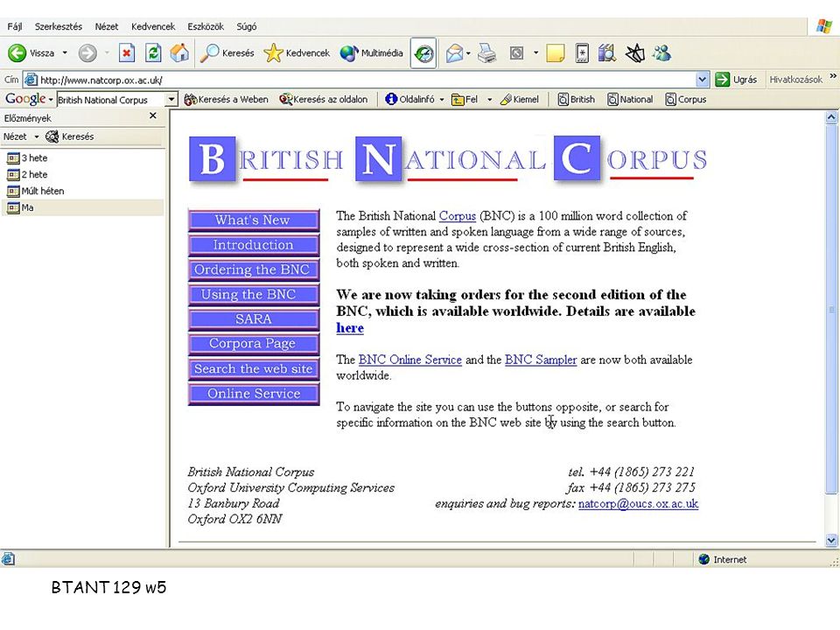This screenshot has height=630, width=840.
Task: Click the Search the web site button
Action: (x=254, y=368)
